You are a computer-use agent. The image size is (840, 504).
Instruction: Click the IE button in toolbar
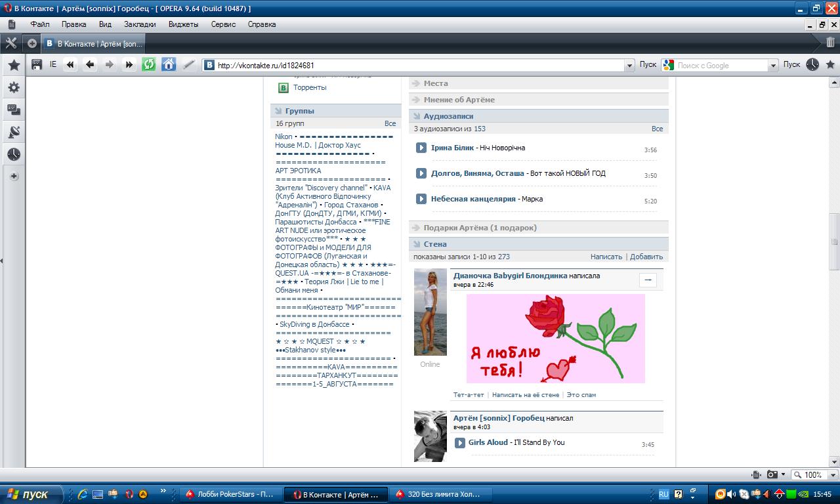53,64
